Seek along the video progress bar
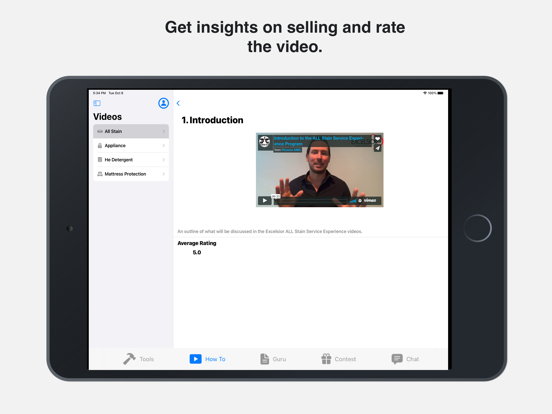Viewport: 552px width, 414px height. click(x=311, y=201)
